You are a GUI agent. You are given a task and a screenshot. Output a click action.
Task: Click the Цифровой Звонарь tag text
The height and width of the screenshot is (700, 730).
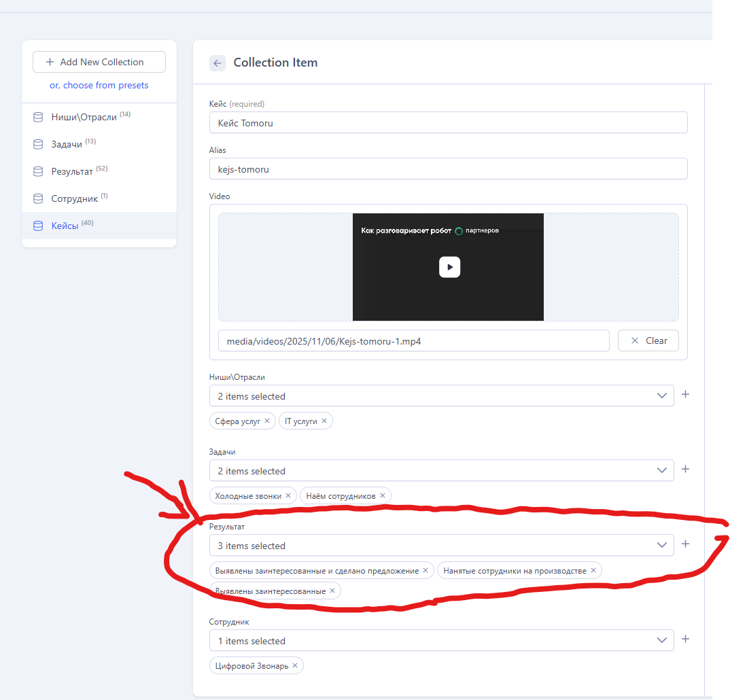pyautogui.click(x=252, y=666)
